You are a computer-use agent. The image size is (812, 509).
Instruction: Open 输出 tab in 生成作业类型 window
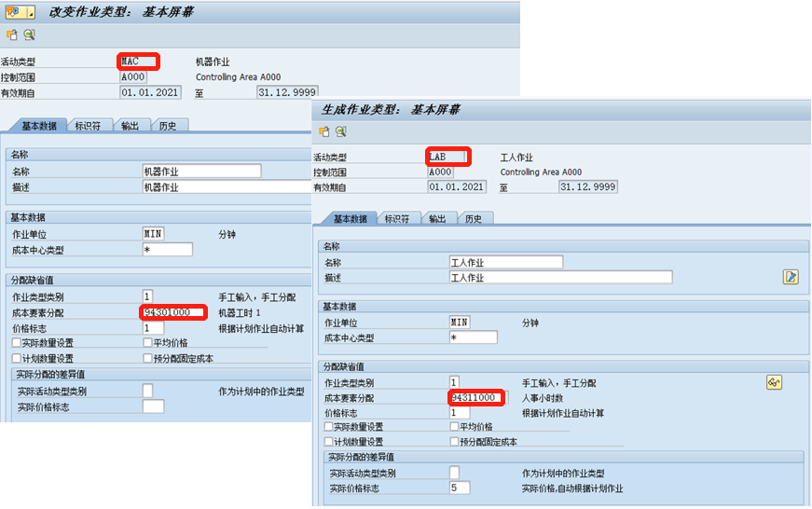tap(437, 218)
